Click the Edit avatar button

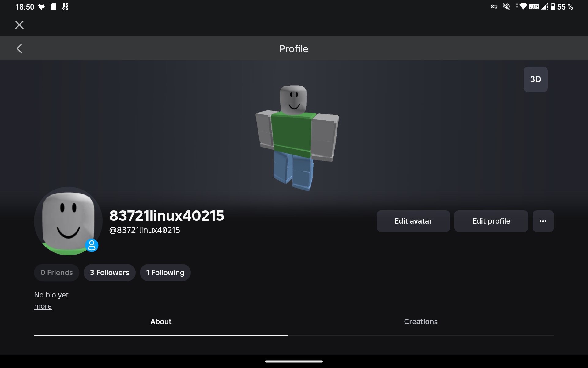[413, 221]
